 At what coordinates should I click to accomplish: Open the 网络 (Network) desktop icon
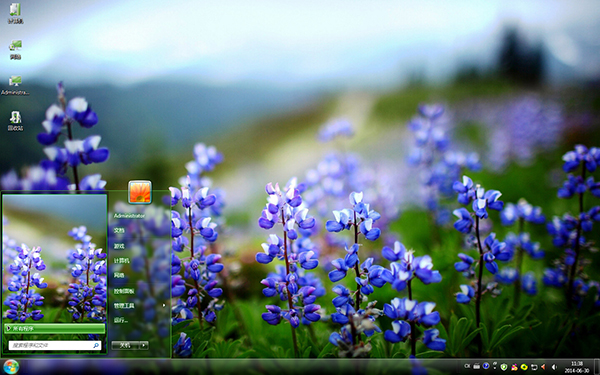click(x=15, y=49)
